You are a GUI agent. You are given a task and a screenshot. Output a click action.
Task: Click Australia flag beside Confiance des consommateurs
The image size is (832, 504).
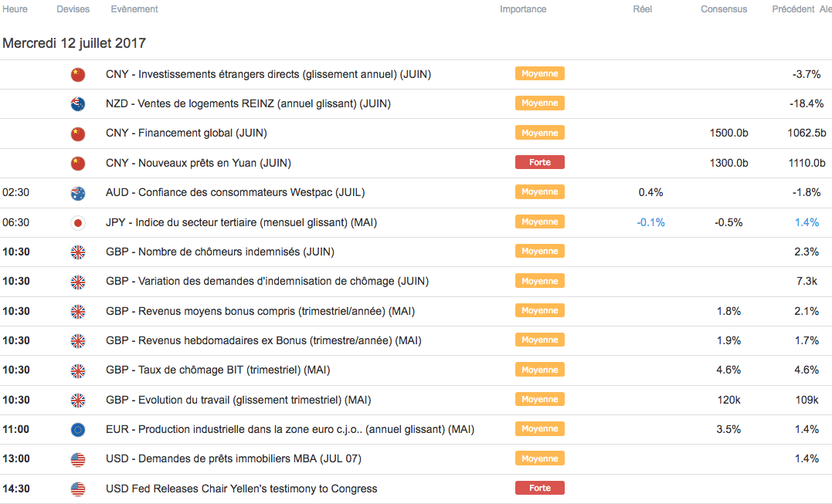(77, 192)
